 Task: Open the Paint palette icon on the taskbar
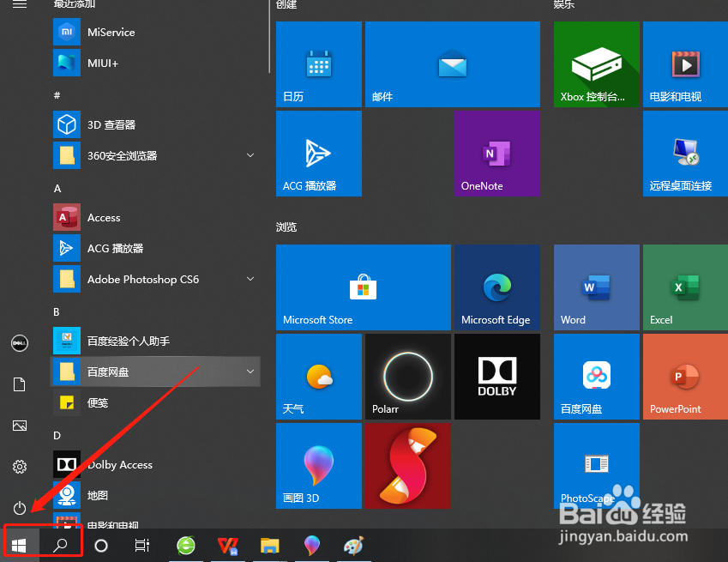coord(354,546)
